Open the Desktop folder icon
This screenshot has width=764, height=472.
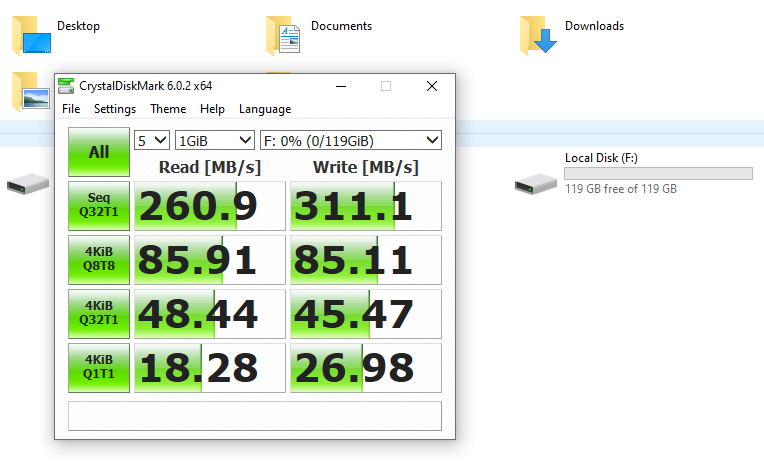[x=31, y=36]
